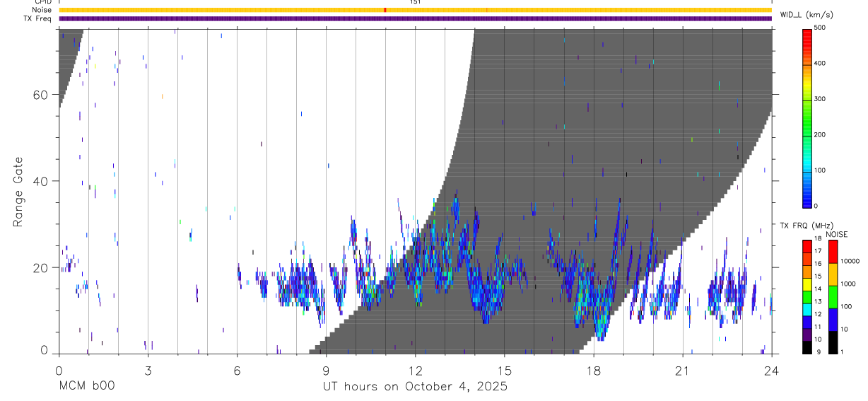
Task: Click the 'Noise' row label at top
Action: [x=42, y=10]
